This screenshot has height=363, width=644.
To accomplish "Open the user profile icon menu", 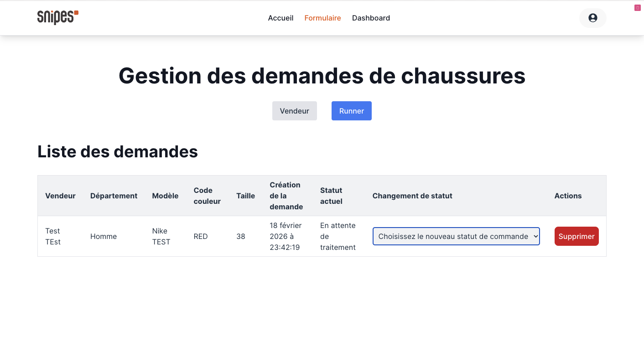I will tap(592, 18).
